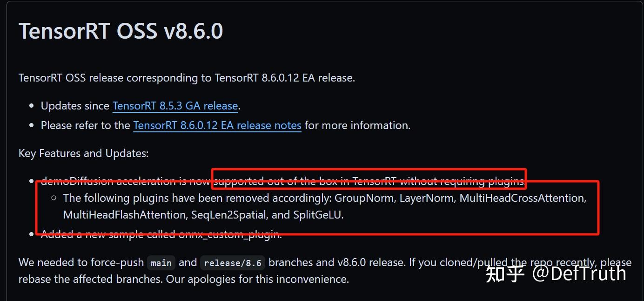
Task: Click the word LayerNorm in the plugin list
Action: click(426, 198)
